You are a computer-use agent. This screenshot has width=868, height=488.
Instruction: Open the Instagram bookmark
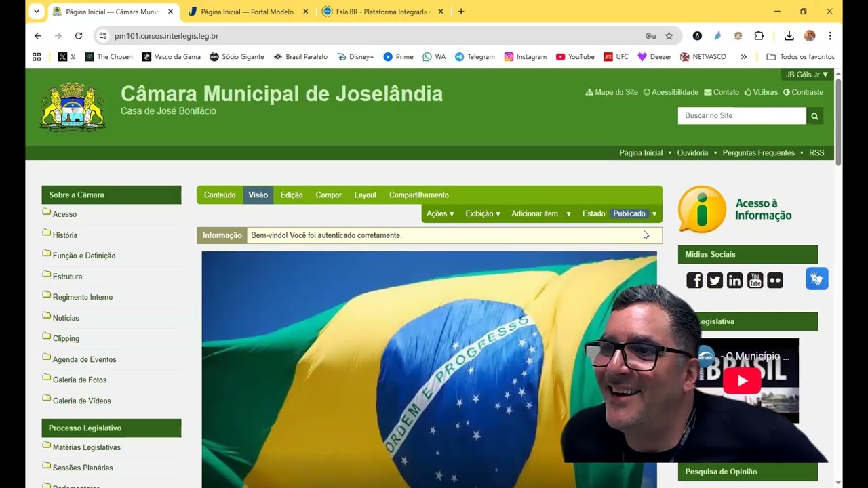tap(525, 57)
